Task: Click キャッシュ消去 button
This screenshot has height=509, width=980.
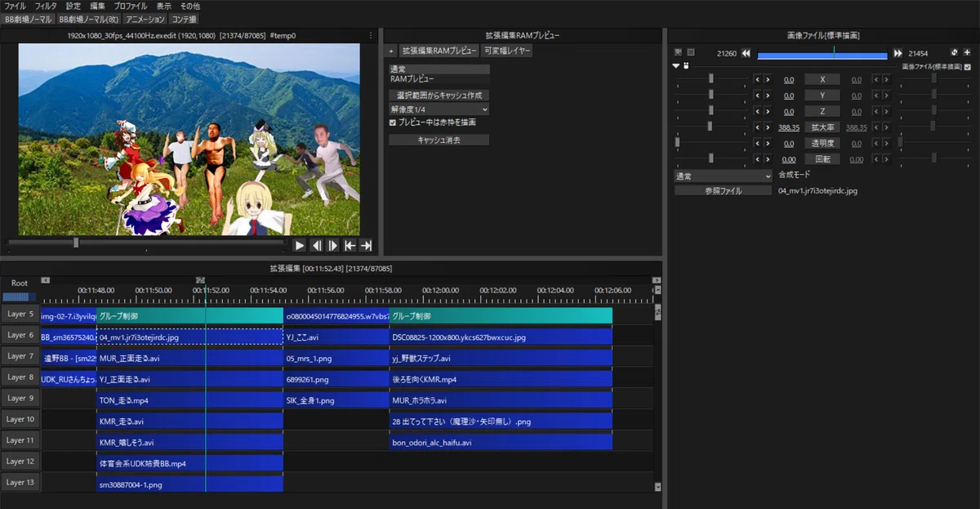Action: 439,140
